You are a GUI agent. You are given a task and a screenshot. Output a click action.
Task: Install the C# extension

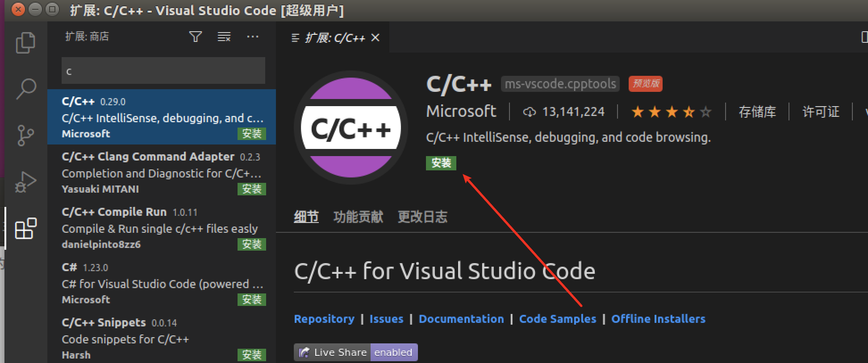point(252,300)
